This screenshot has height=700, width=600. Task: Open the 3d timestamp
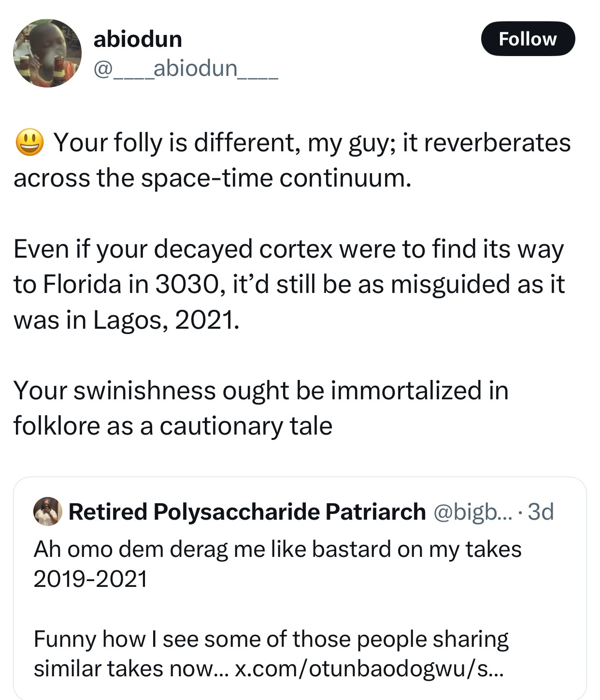541,511
